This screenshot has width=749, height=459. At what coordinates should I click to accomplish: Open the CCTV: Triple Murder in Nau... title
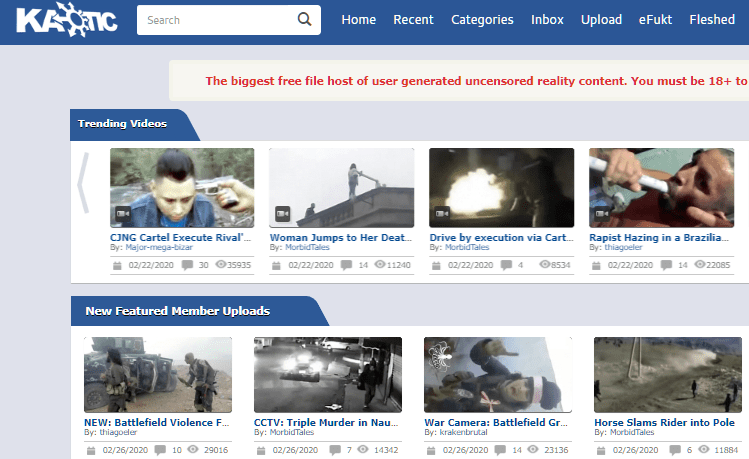point(326,422)
